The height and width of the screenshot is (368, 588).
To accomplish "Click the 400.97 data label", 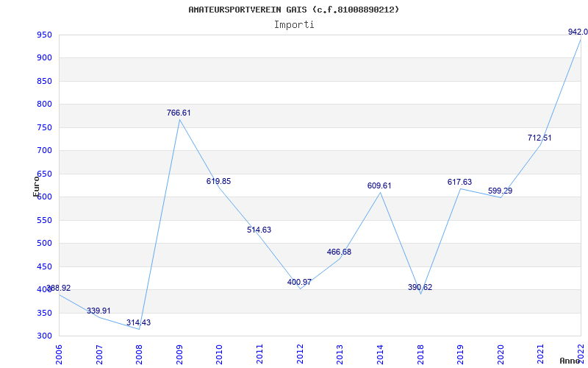I will [x=299, y=282].
